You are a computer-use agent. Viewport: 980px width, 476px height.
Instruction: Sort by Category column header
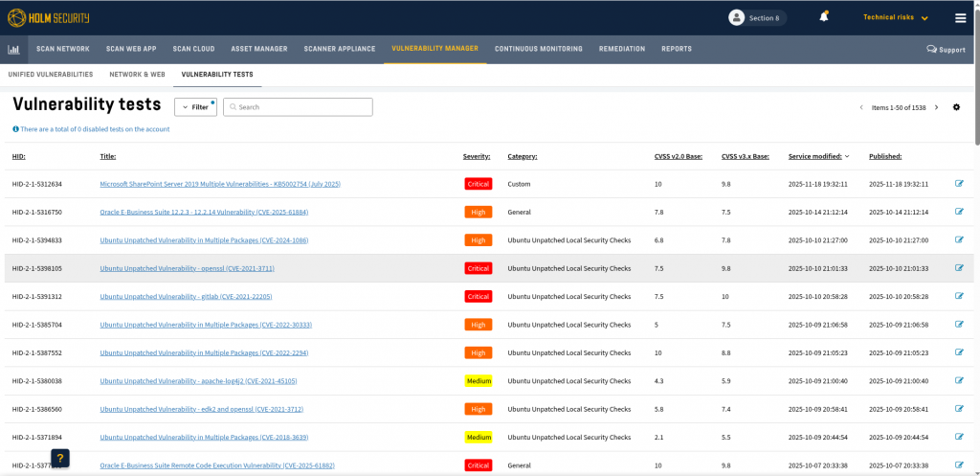click(523, 156)
